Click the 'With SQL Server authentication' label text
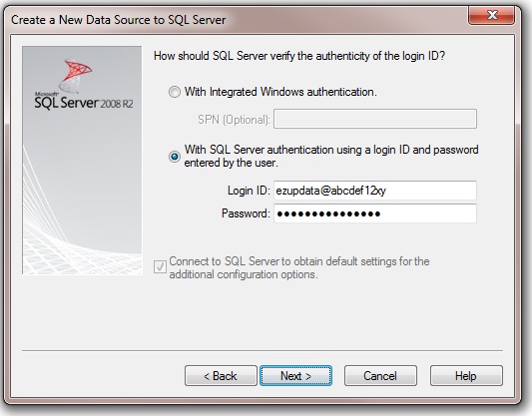The image size is (532, 416). coord(331,156)
